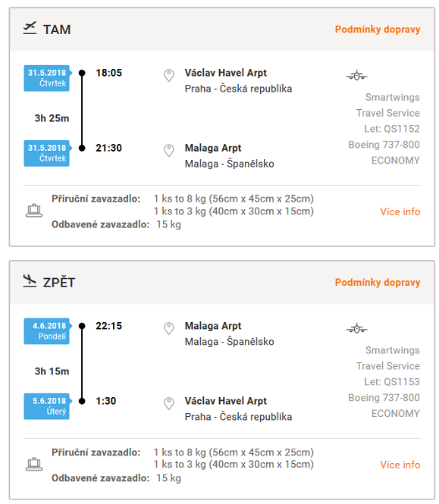The image size is (439, 504).
Task: Select the 5.6.2018 Úterý arrival date badge
Action: [47, 406]
